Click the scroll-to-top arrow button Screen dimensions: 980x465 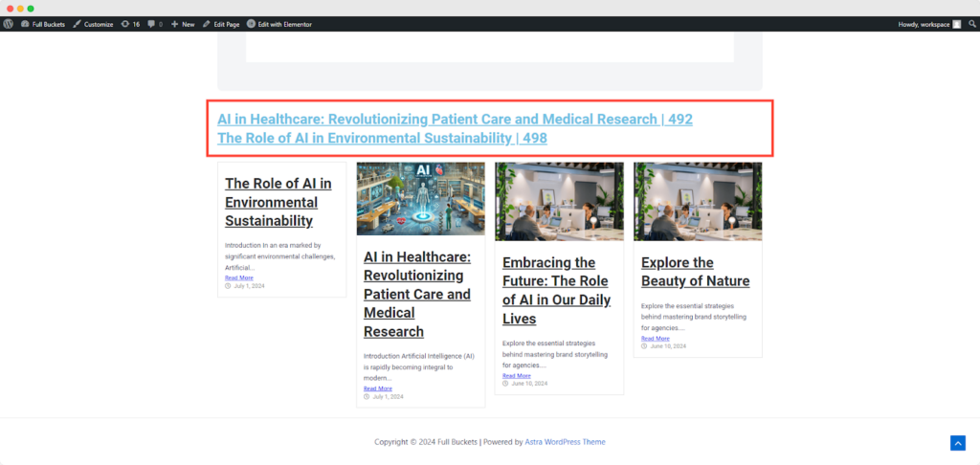[957, 443]
